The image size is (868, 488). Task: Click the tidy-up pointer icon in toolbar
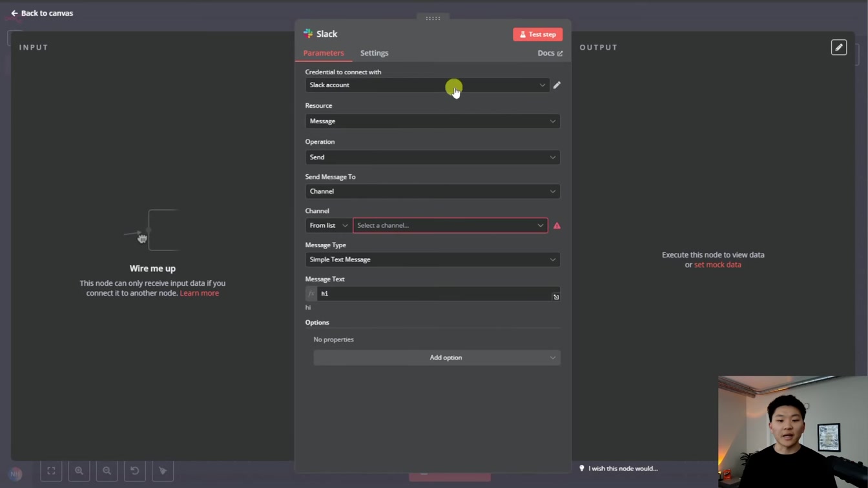pos(163,471)
